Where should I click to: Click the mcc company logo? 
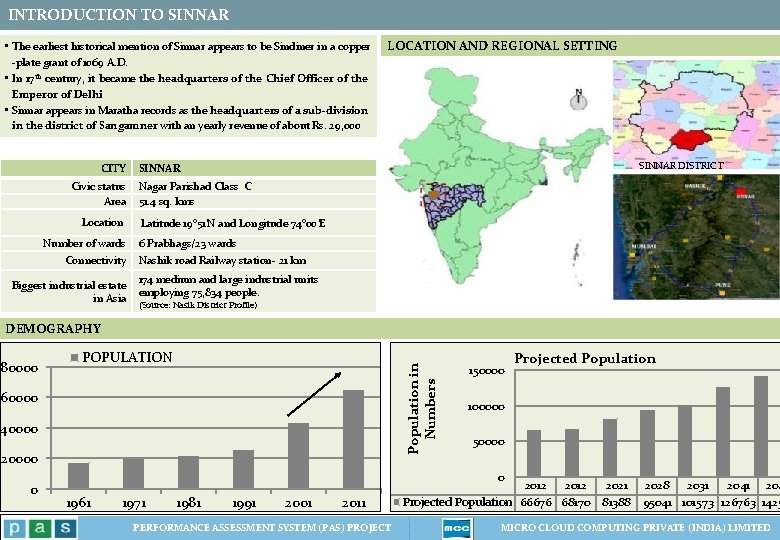(457, 528)
